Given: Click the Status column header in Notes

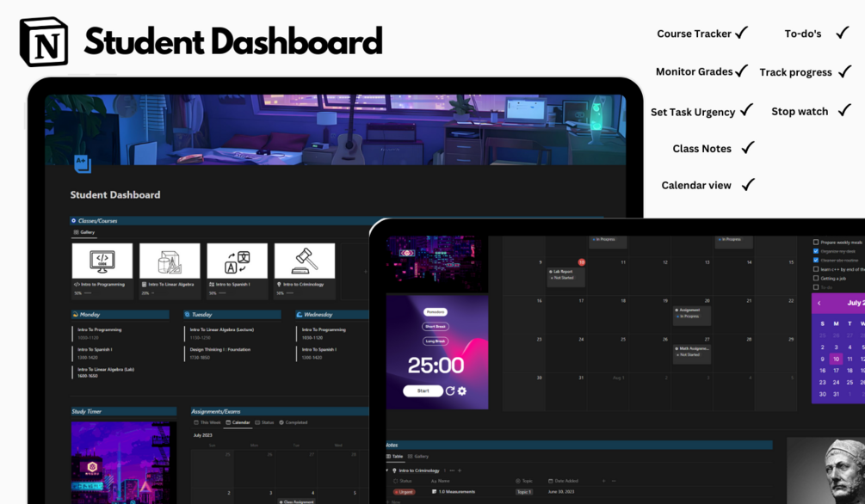Looking at the screenshot, I should click(403, 481).
